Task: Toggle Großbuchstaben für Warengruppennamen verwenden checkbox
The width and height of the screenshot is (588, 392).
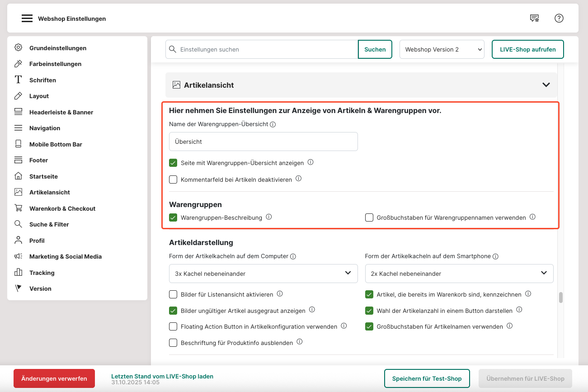Action: click(x=369, y=217)
